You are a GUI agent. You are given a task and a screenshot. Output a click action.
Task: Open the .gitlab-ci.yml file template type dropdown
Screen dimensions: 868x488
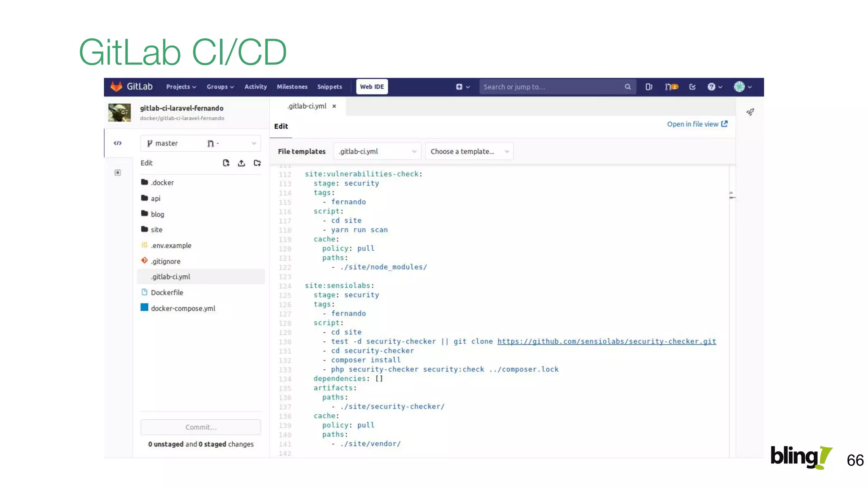pyautogui.click(x=377, y=151)
